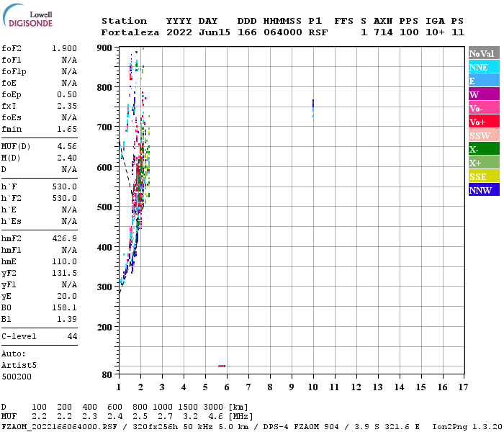Select the IGA value 10+
Screen dimensions: 504x432
(435, 32)
